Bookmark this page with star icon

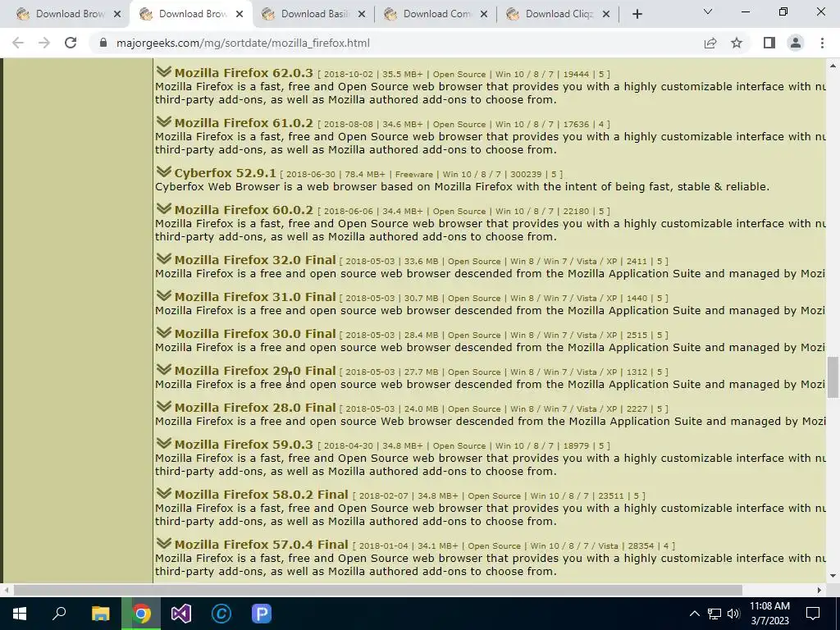(x=737, y=43)
